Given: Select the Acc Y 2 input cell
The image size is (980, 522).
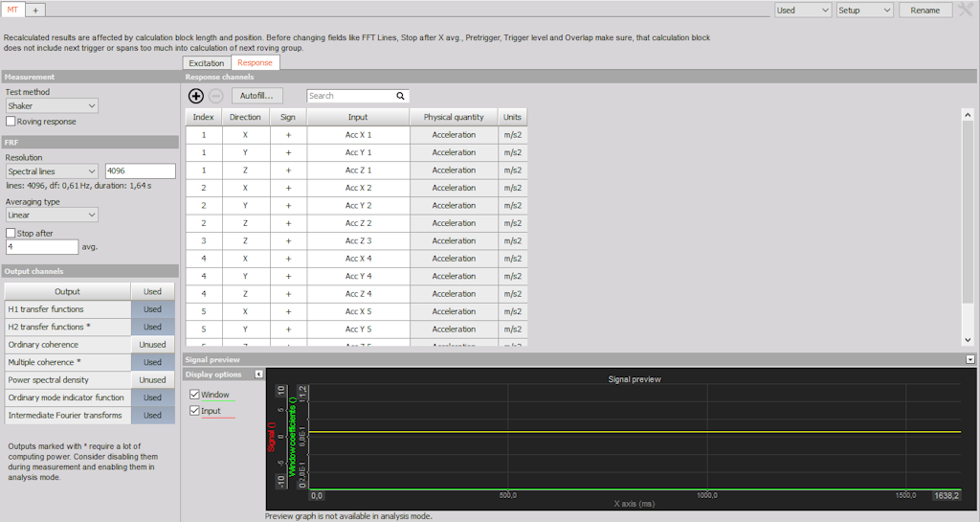Looking at the screenshot, I should 358,206.
